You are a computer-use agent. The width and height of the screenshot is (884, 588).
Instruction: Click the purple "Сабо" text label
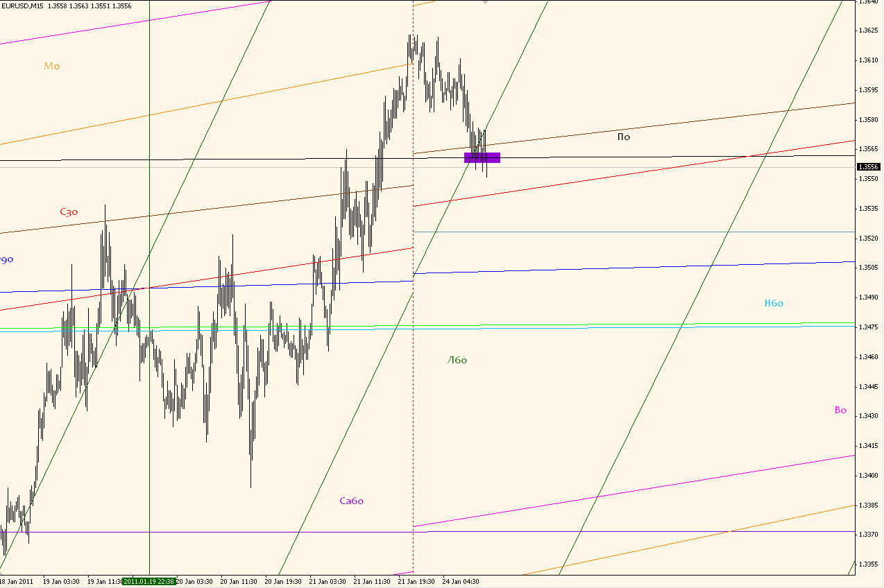(351, 501)
